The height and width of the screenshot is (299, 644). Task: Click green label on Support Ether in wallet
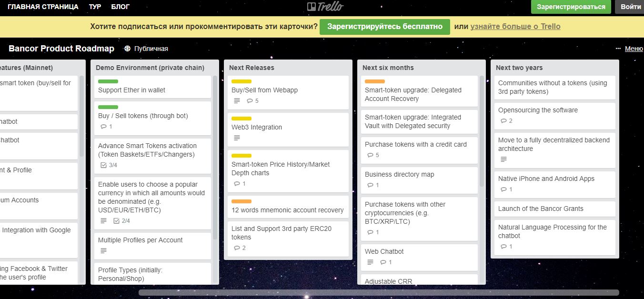108,81
